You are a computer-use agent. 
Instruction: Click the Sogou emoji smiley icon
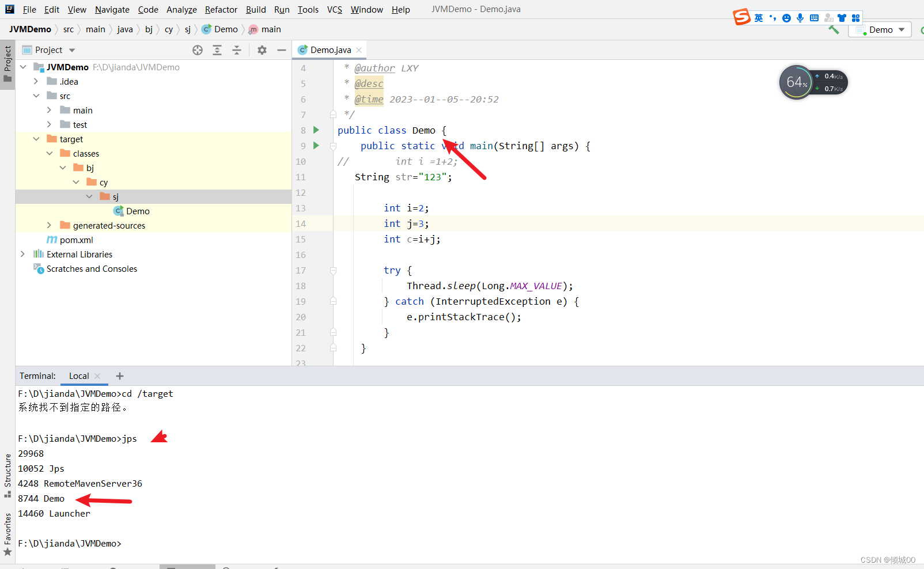[786, 18]
